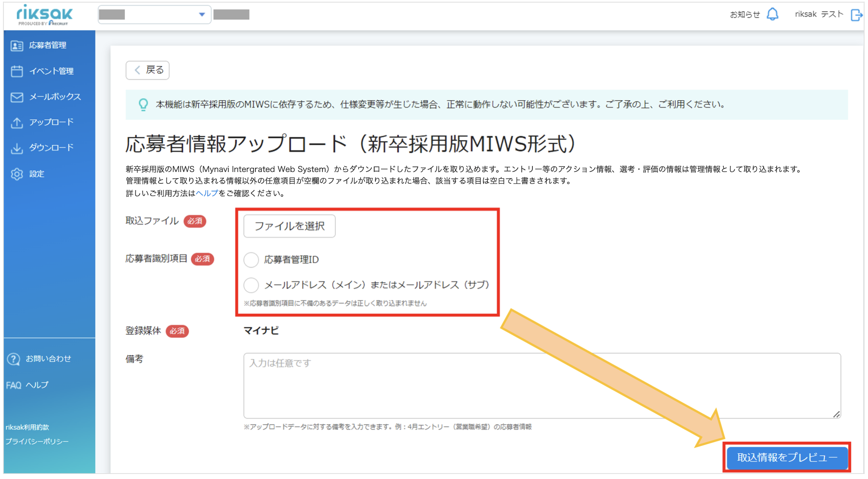Click the アップロード upload arrow icon
The height and width of the screenshot is (479, 868).
(x=17, y=122)
